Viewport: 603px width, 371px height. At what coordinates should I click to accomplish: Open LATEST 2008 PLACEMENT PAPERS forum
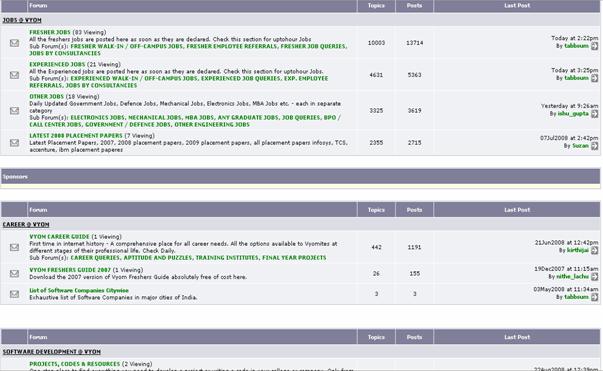point(76,136)
